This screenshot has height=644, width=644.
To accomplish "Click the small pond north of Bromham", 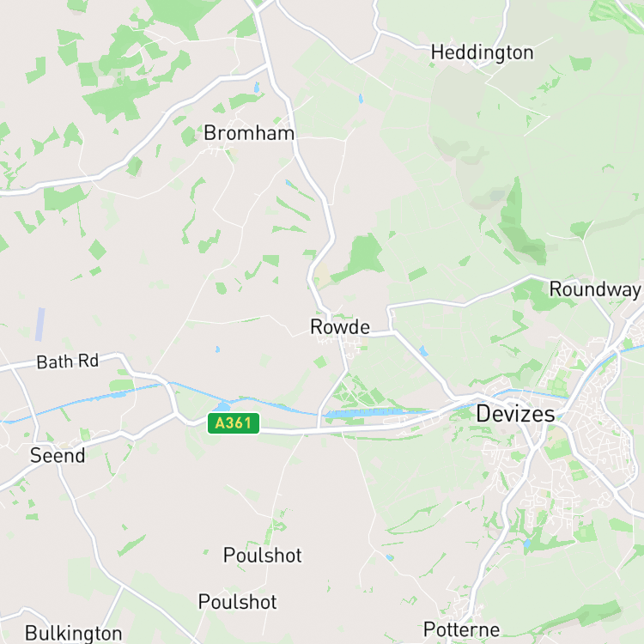I will click(257, 87).
